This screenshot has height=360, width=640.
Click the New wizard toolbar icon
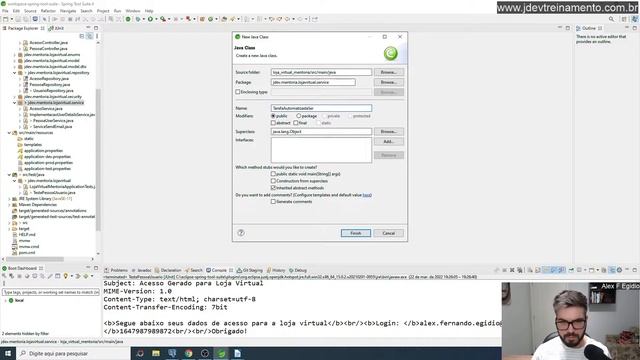tap(5, 19)
